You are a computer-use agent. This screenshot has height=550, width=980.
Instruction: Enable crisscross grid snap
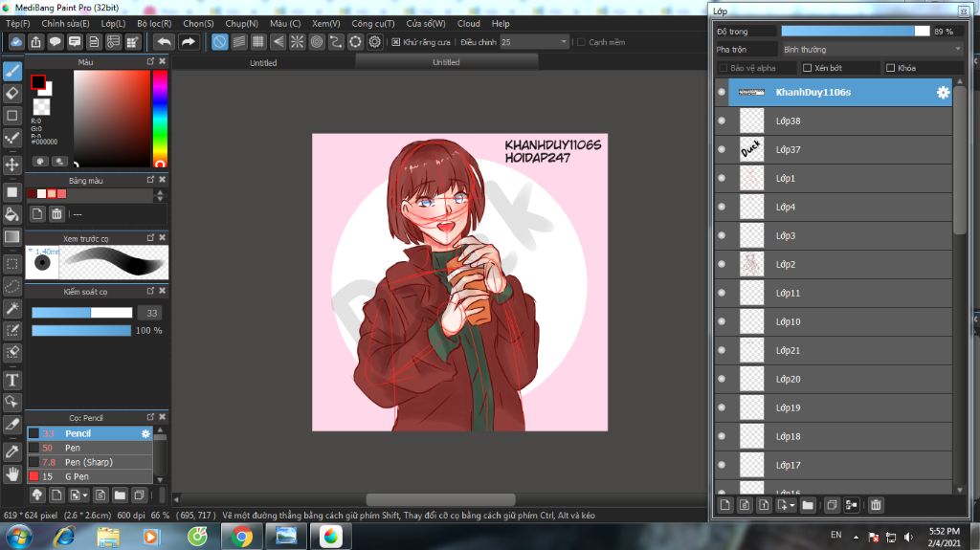258,42
